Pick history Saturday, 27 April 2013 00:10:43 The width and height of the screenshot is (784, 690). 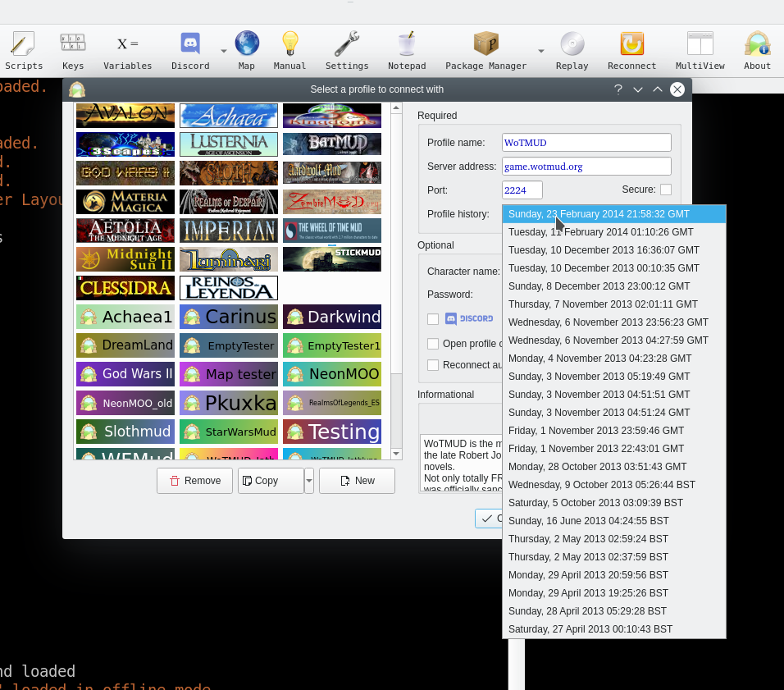[614, 629]
